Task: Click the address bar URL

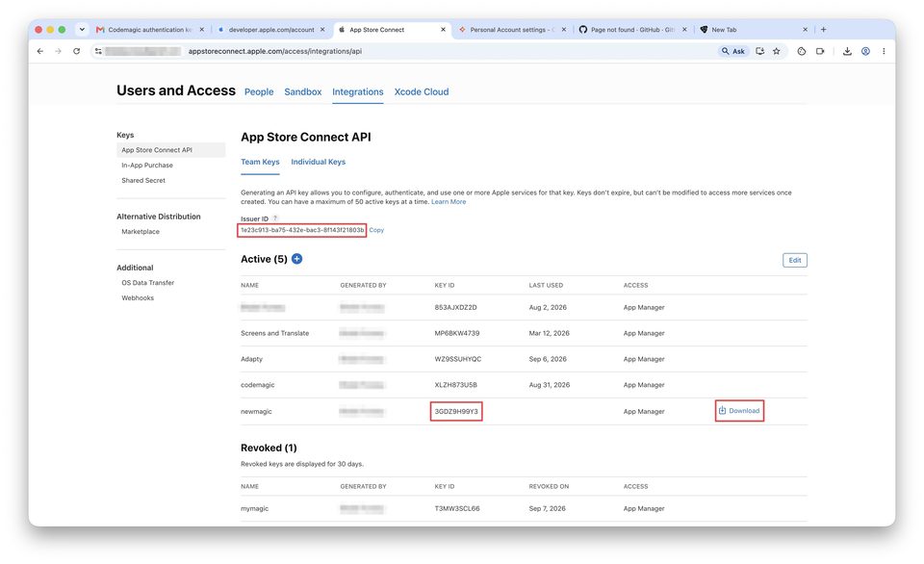Action: 274,51
